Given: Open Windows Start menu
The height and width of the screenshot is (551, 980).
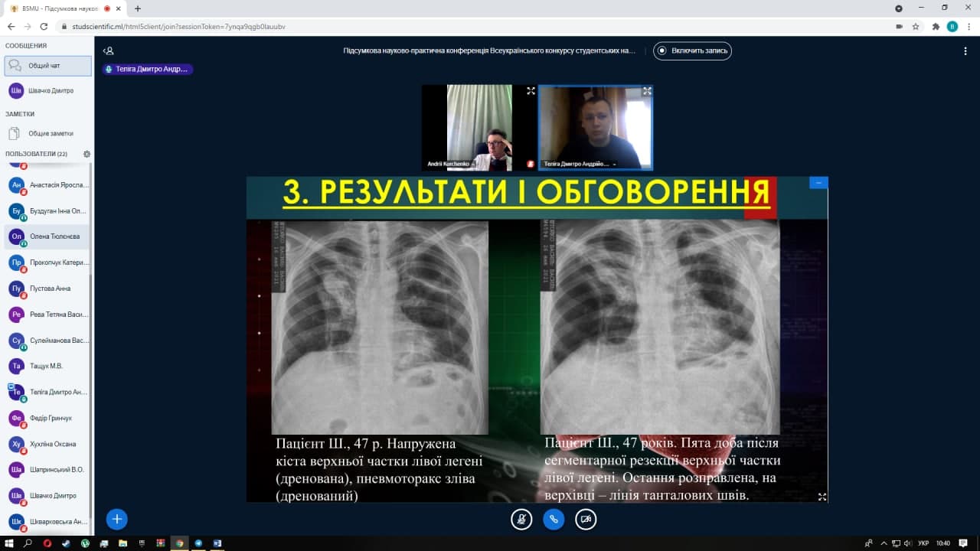Looking at the screenshot, I should [8, 543].
